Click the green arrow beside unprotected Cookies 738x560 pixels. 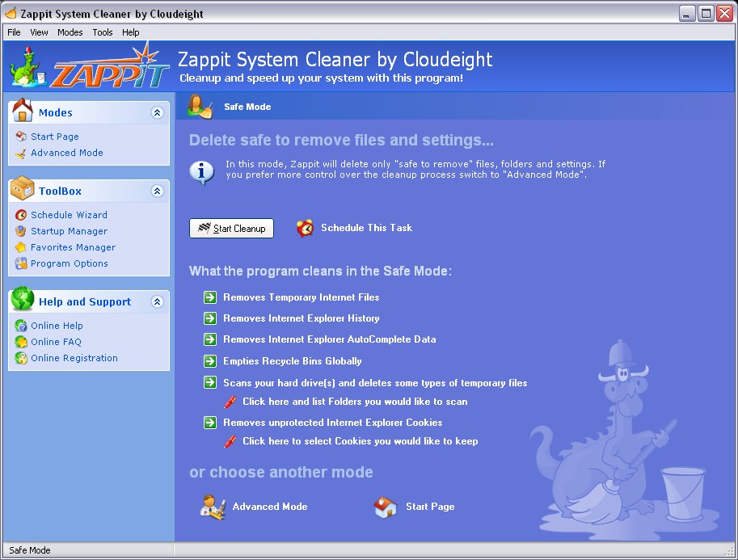coord(210,423)
